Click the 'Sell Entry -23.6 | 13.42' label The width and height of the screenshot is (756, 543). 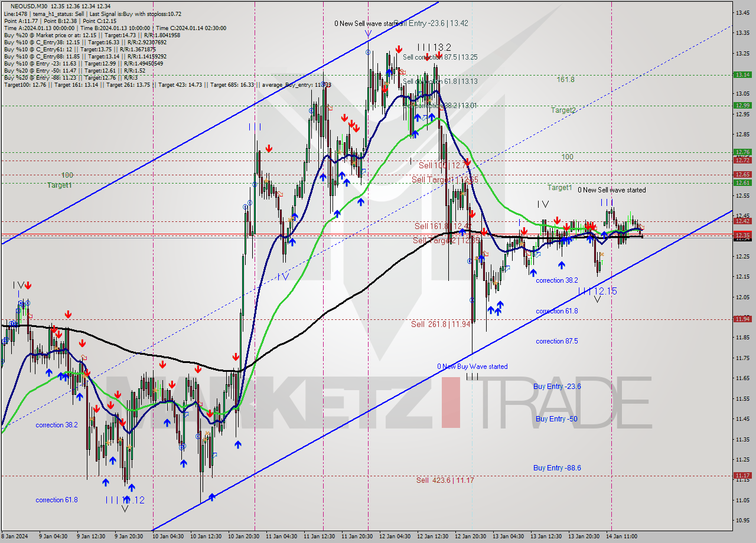point(432,23)
